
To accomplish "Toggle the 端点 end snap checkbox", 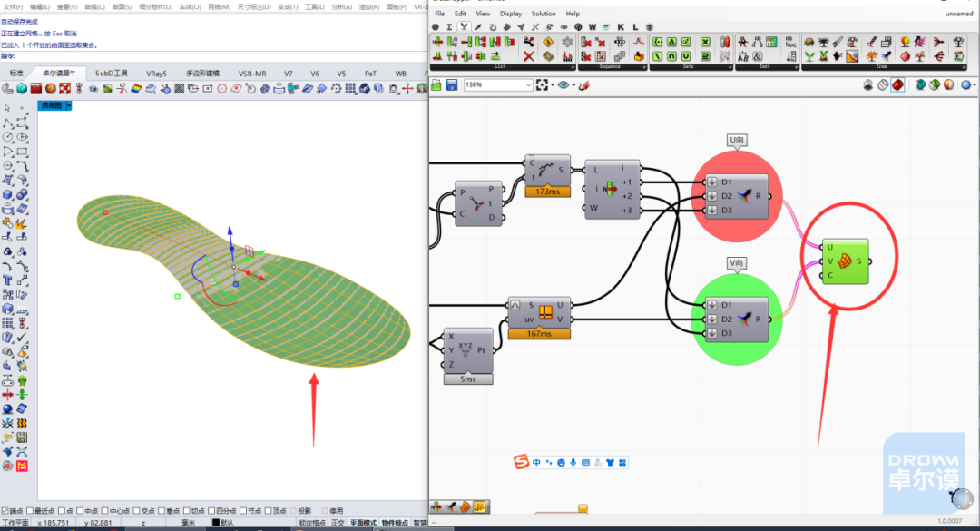I will [x=5, y=511].
